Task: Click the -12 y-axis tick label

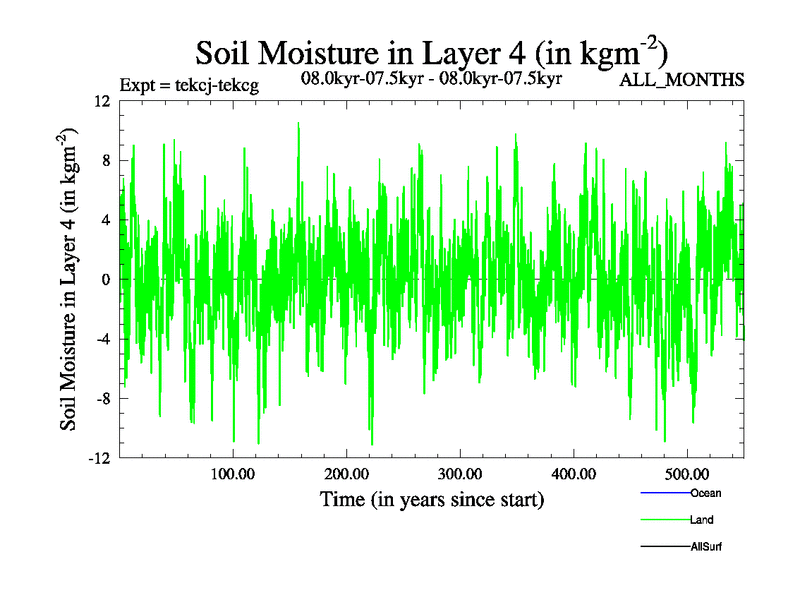Action: [x=98, y=459]
